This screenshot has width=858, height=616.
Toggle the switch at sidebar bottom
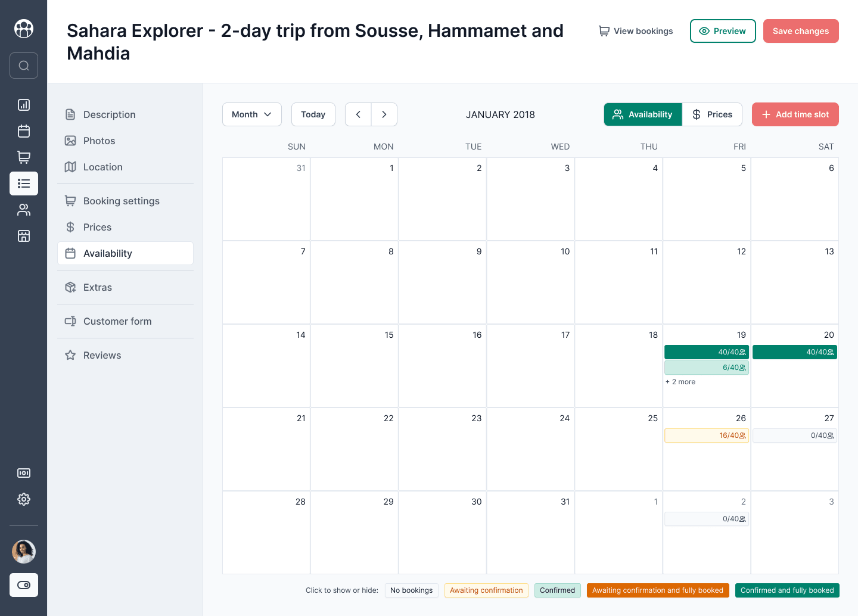click(24, 585)
